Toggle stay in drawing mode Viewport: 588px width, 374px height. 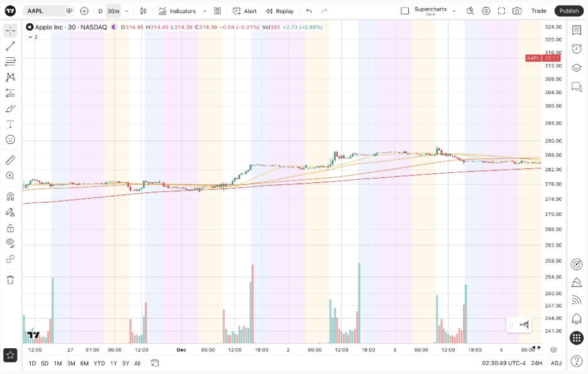pos(11,212)
